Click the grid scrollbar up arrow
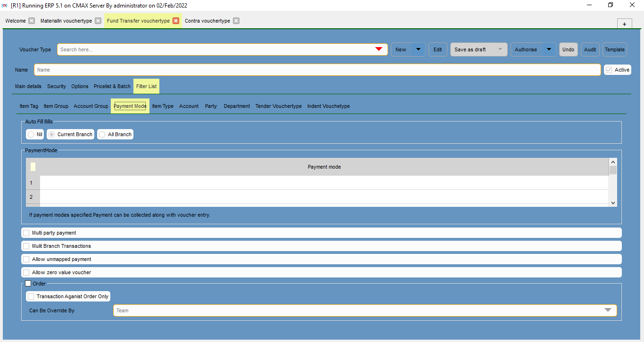The image size is (644, 342). [x=613, y=162]
